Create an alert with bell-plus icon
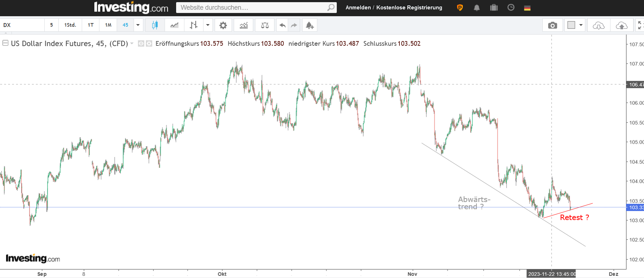The image size is (644, 278). 310,25
